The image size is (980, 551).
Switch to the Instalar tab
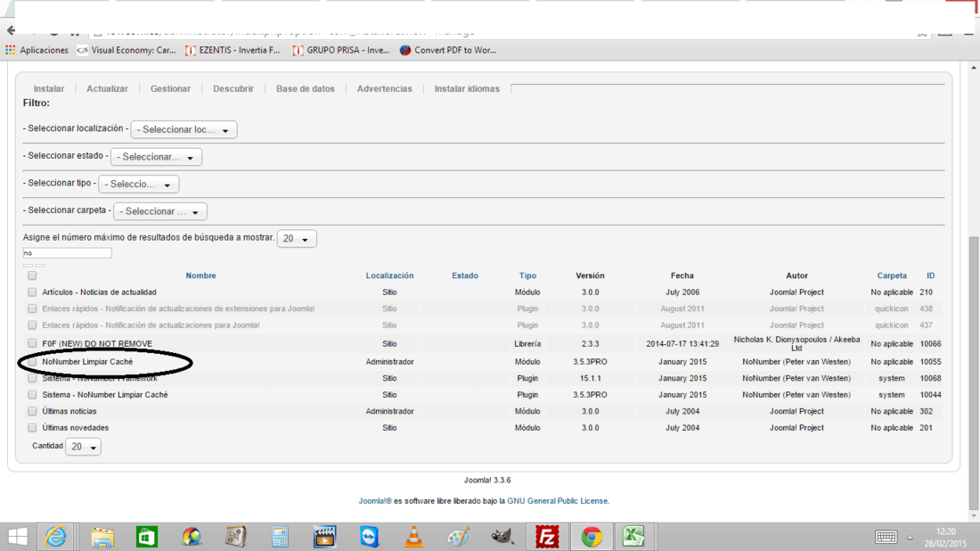49,89
